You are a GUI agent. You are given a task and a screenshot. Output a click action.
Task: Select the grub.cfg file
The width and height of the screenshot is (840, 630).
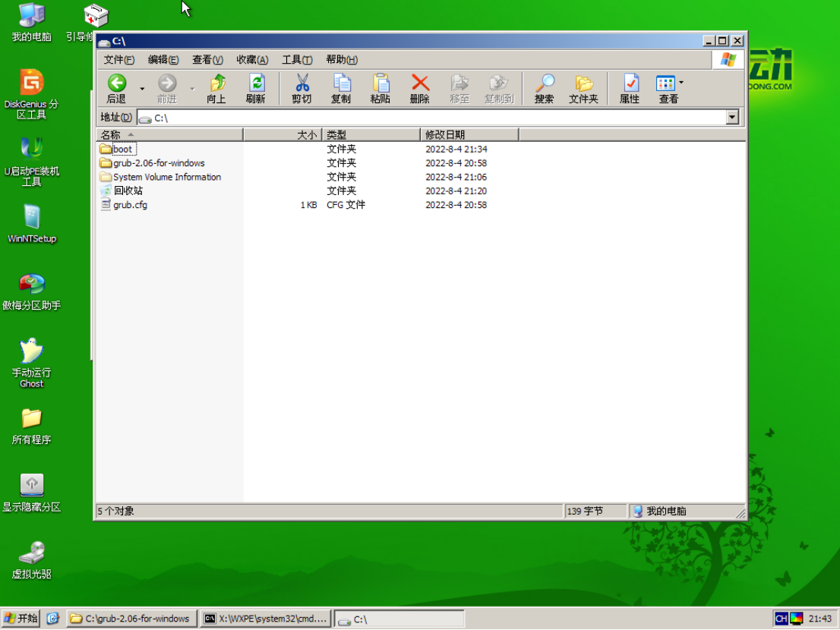pyautogui.click(x=125, y=205)
